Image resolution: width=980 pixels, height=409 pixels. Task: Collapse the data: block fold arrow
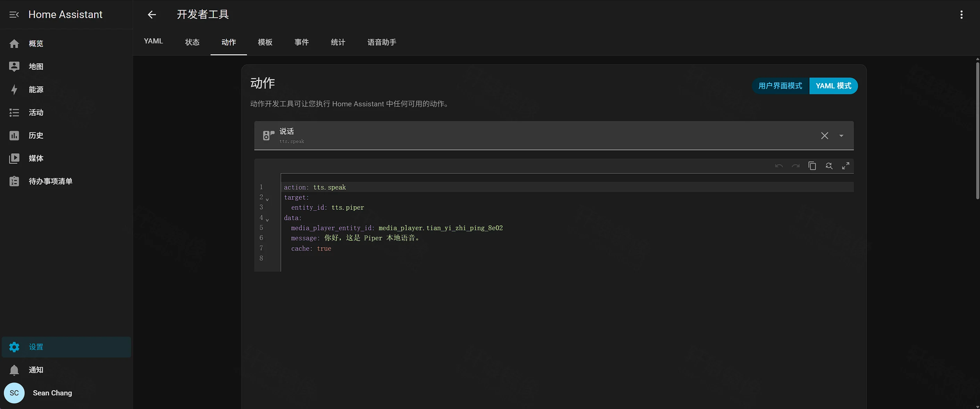click(267, 220)
